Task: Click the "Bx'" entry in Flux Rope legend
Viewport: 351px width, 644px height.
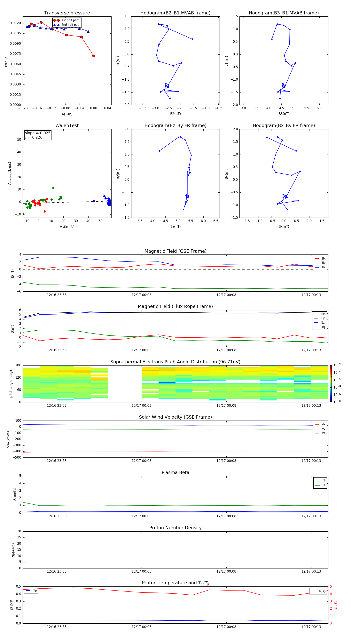Action: [x=320, y=314]
